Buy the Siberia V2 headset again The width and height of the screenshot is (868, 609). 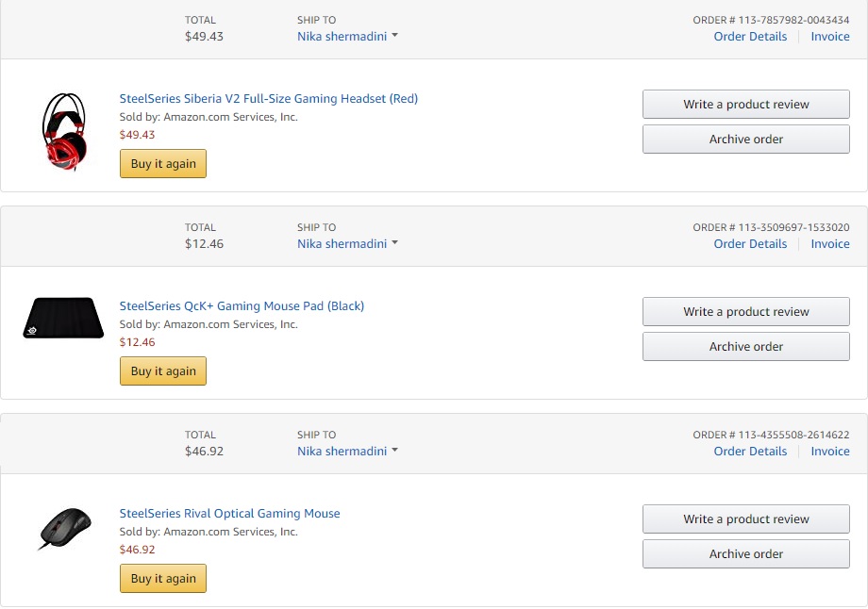[163, 164]
